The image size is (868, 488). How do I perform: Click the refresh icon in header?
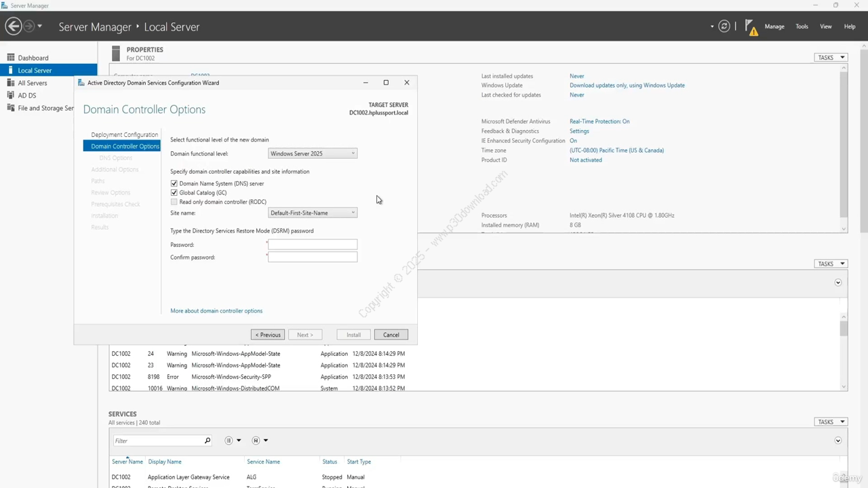tap(724, 26)
